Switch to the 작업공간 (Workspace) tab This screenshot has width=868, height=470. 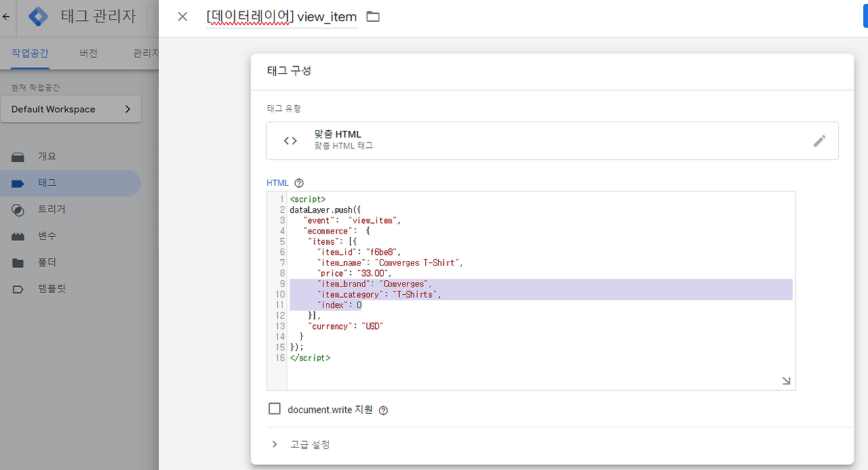(28, 52)
